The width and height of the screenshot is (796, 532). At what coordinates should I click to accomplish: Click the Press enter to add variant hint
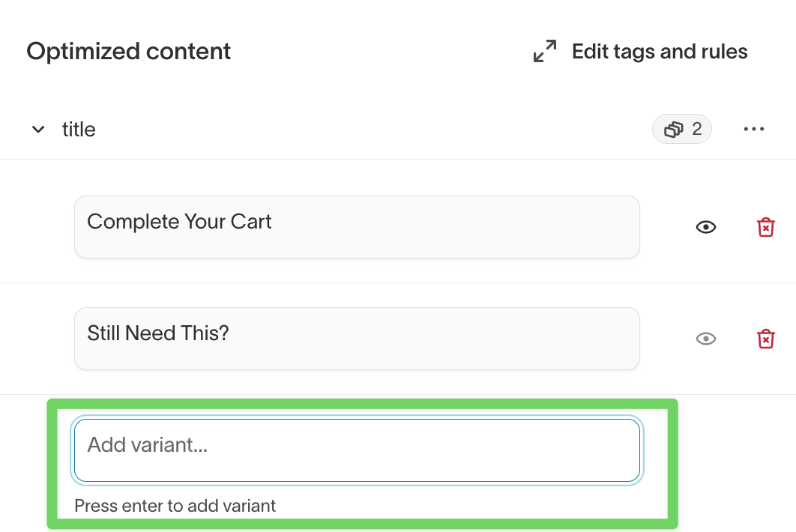point(175,506)
